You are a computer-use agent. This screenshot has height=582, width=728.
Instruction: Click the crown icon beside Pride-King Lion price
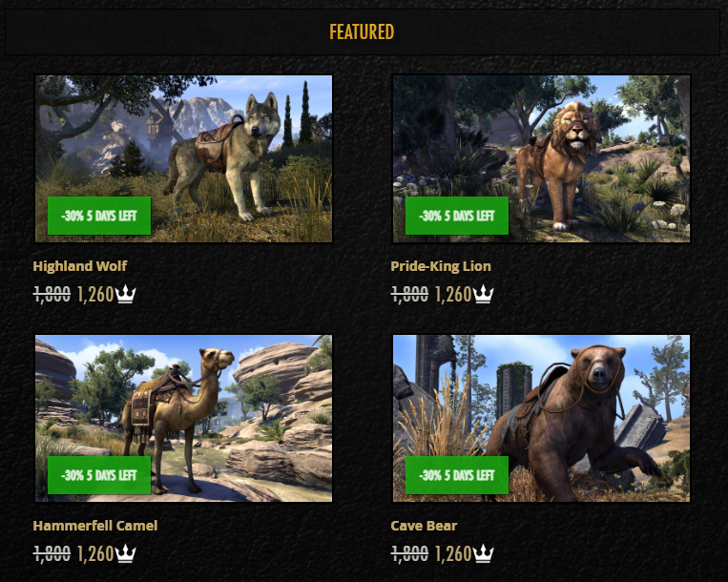point(484,294)
